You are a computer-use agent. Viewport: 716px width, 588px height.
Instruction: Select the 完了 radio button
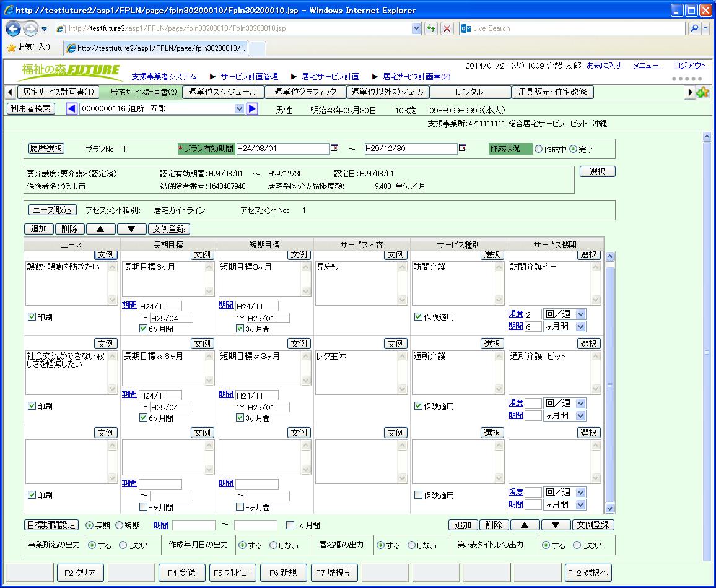tap(573, 149)
